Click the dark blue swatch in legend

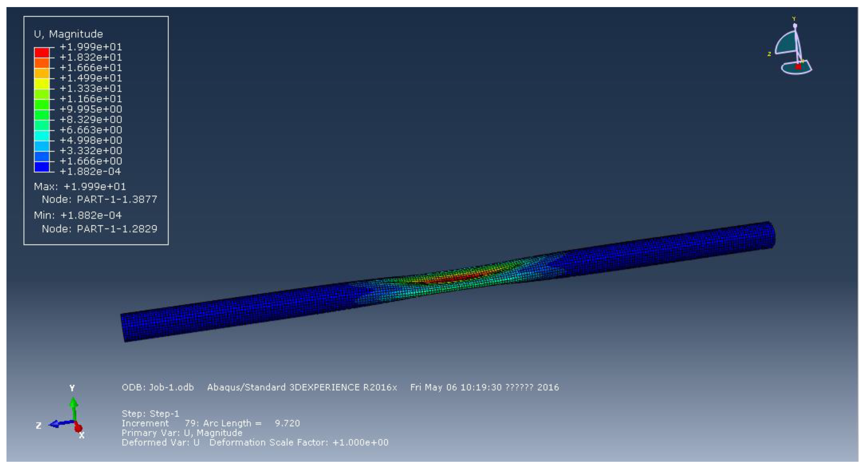point(42,167)
